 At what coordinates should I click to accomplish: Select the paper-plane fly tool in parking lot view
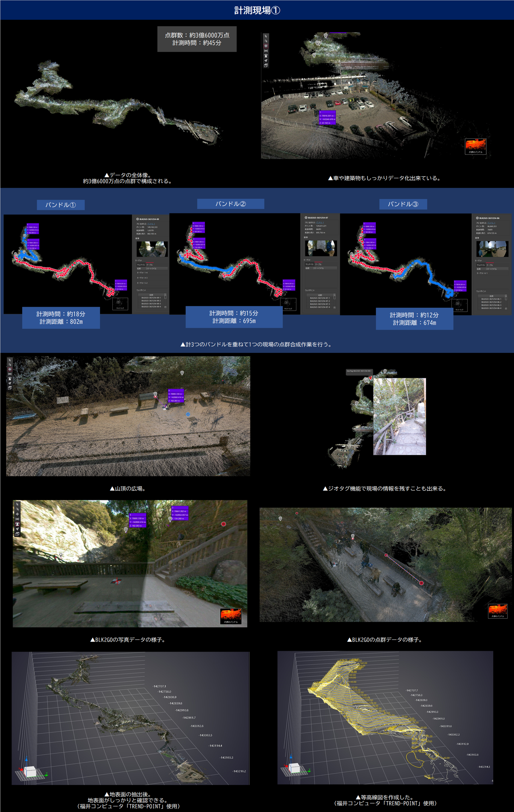pyautogui.click(x=266, y=61)
